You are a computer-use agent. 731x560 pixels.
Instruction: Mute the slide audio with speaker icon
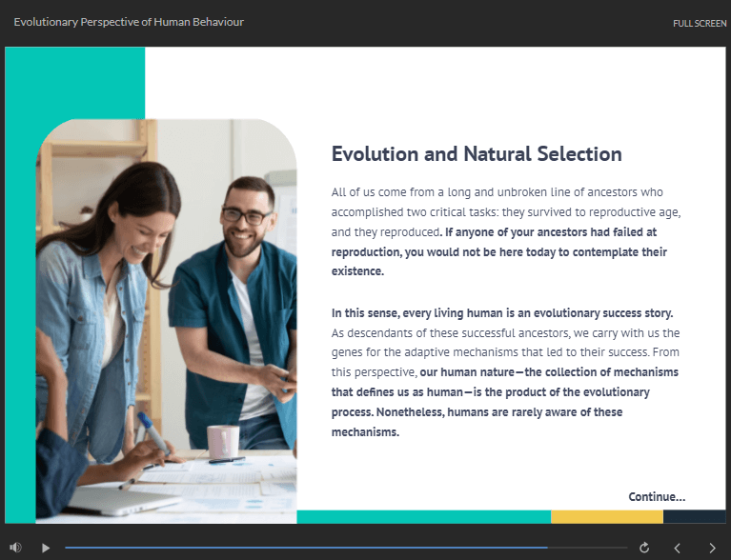tap(16, 548)
